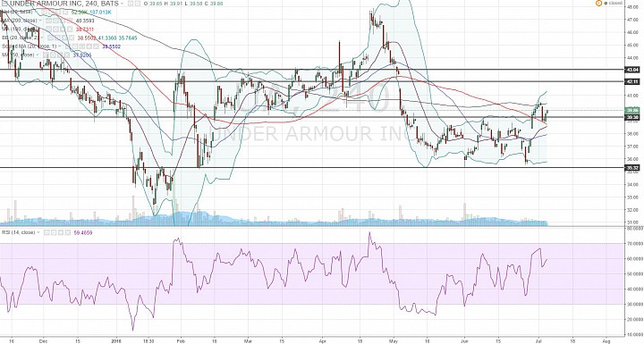The image size is (644, 344).
Task: Open format settings for Vol indicator
Action: [50, 13]
